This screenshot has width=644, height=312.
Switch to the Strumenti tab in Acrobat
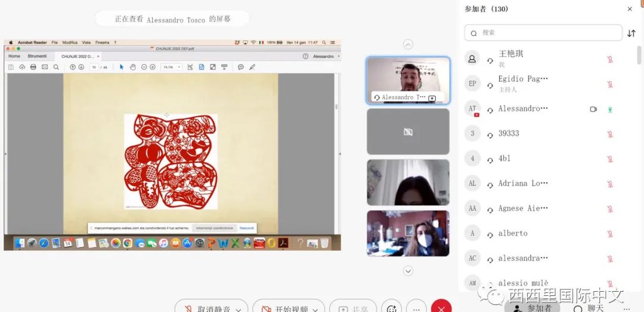[38, 56]
